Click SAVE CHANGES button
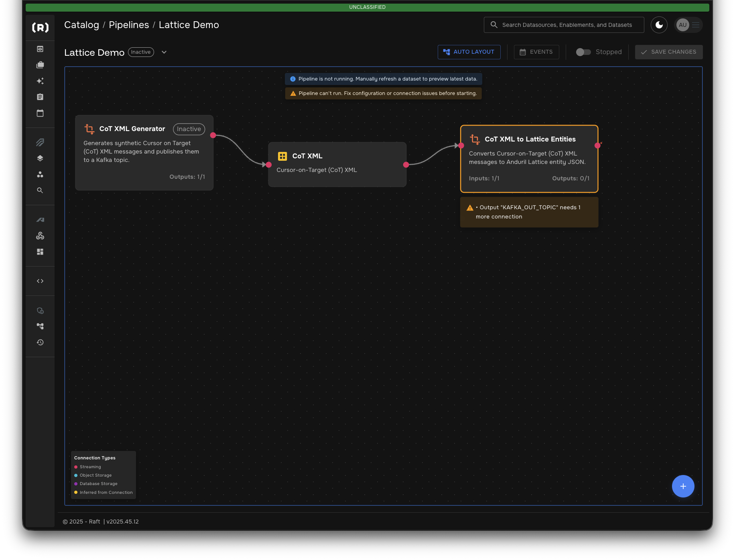Image resolution: width=735 pixels, height=560 pixels. click(669, 52)
